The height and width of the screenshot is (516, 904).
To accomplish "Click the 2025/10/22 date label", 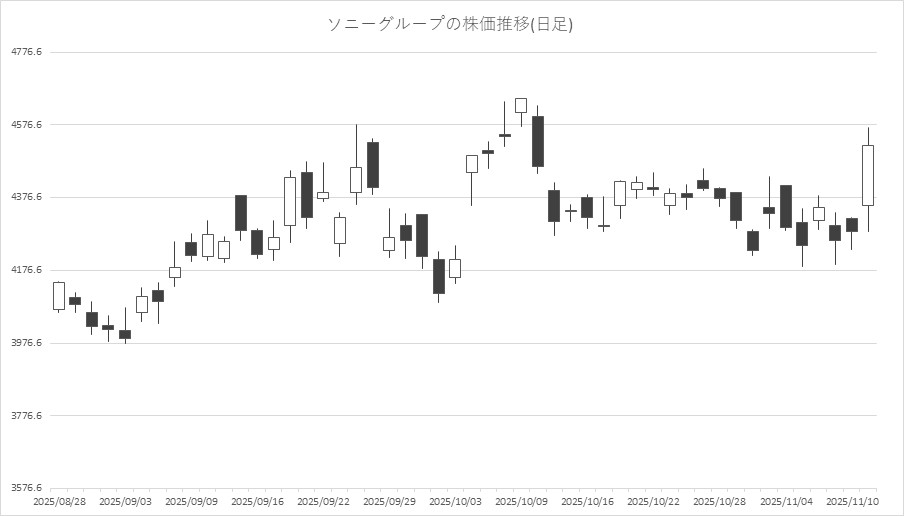I will click(653, 500).
